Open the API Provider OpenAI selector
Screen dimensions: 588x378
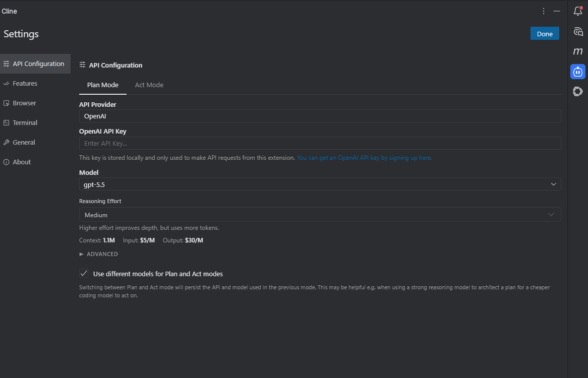(x=320, y=116)
